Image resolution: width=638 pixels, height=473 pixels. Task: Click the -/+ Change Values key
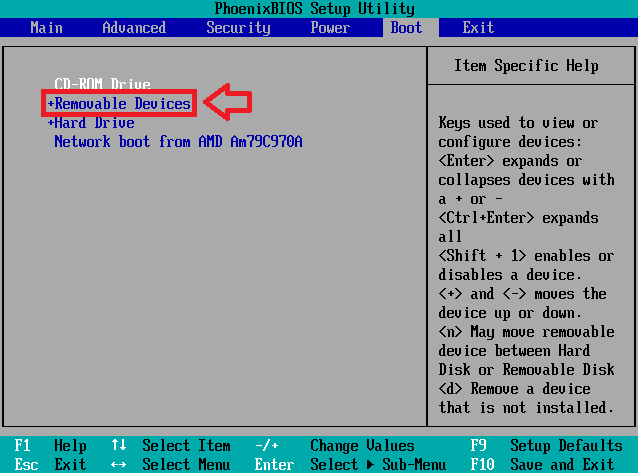click(x=267, y=446)
